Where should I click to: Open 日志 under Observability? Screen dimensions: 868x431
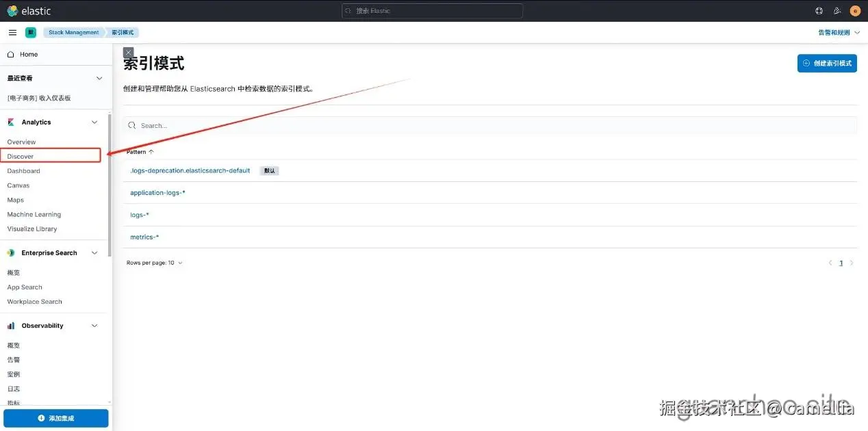click(x=14, y=389)
